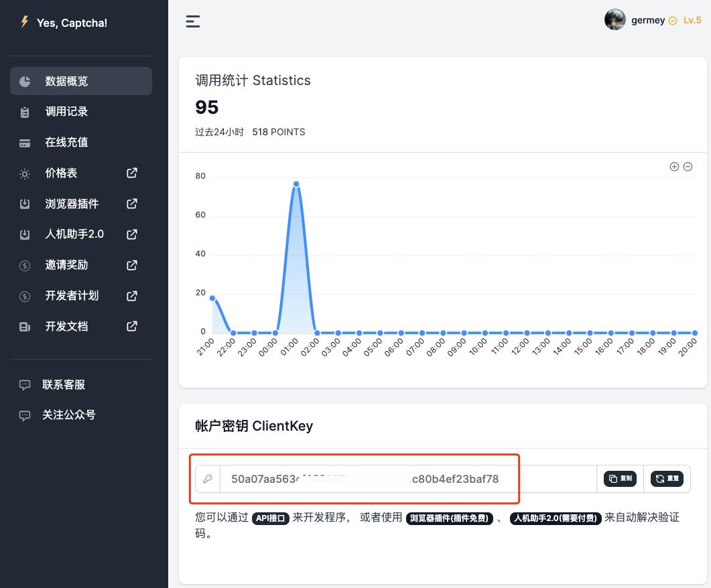Click the download icon beside 浏览器插件
The image size is (711, 588).
click(x=25, y=204)
